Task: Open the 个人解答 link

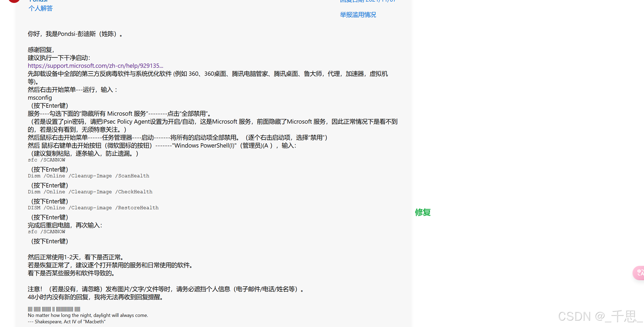Action: point(40,9)
